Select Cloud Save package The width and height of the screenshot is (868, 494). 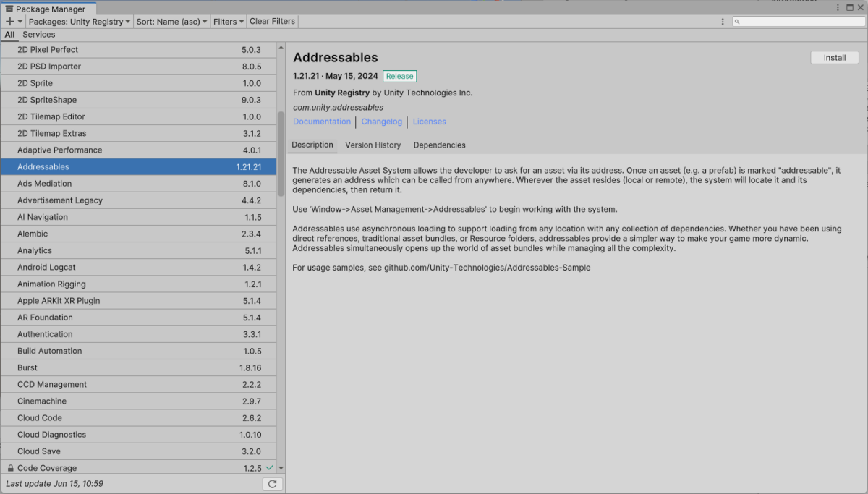(x=138, y=451)
